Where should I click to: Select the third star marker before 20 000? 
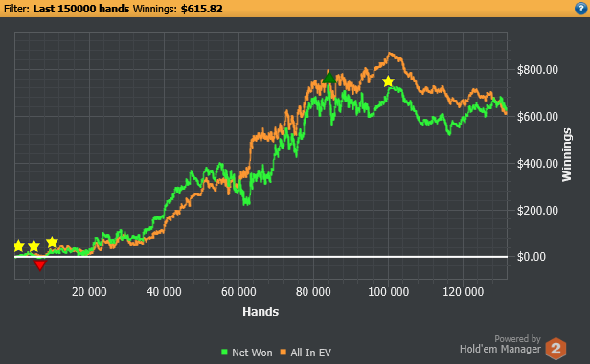point(52,242)
